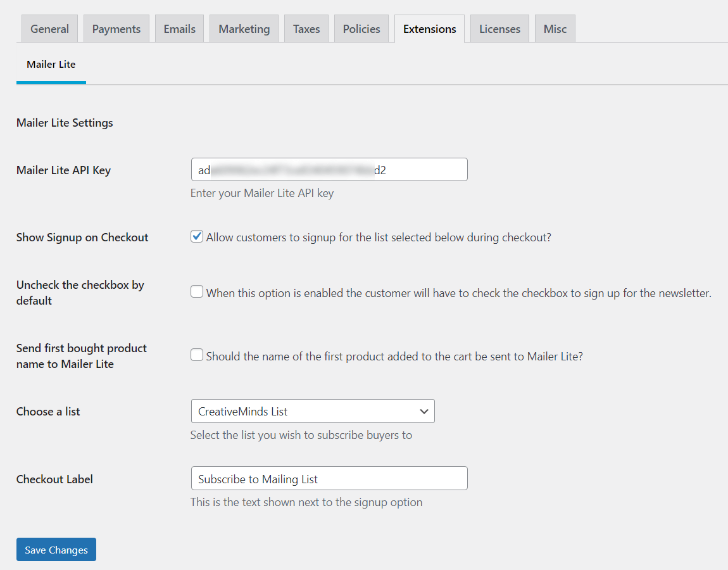Select the Taxes tab

(306, 29)
